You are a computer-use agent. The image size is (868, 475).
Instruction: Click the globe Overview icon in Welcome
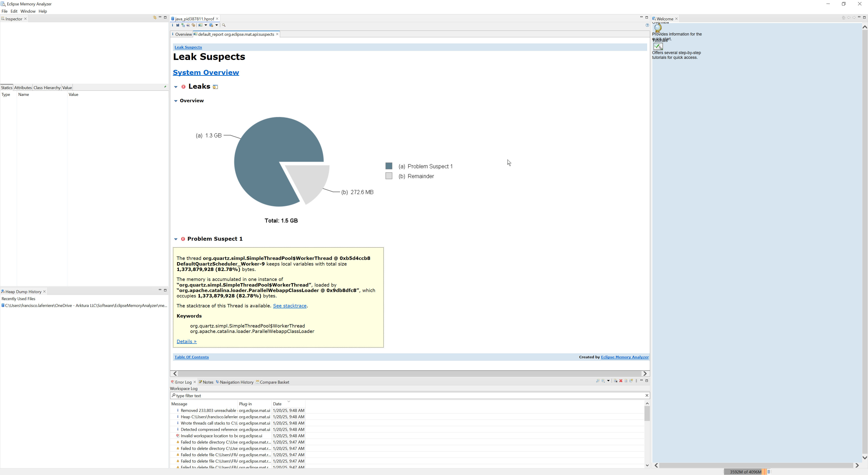point(658,28)
